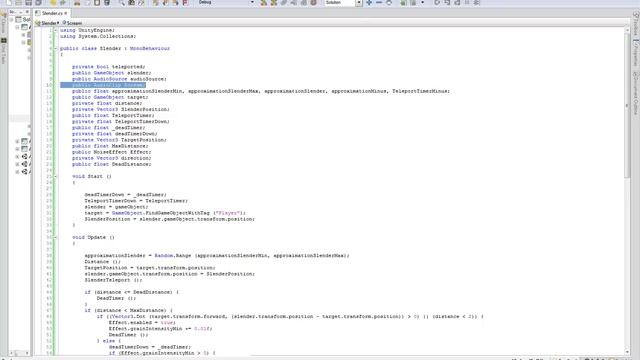Viewport: 640px width, 360px height.
Task: Collapse the Solution root tree node
Action: point(11,19)
